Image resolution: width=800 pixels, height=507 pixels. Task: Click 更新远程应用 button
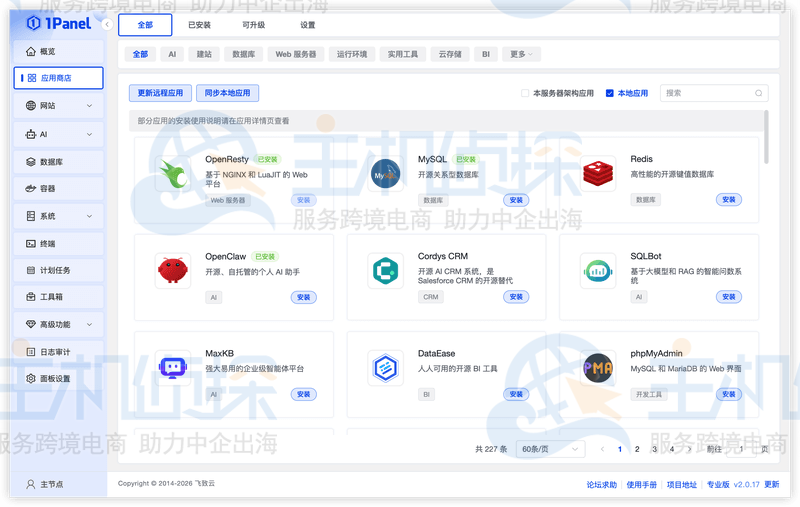[160, 93]
